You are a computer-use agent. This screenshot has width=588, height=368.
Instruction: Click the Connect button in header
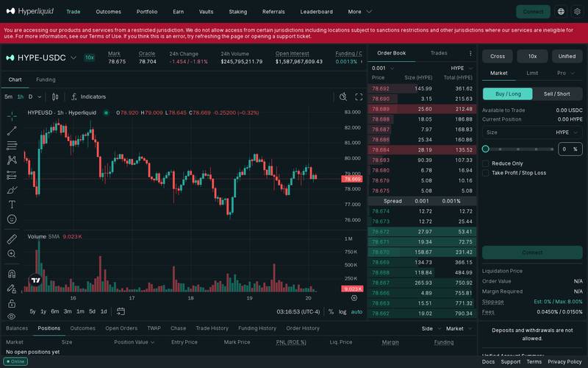click(x=533, y=12)
